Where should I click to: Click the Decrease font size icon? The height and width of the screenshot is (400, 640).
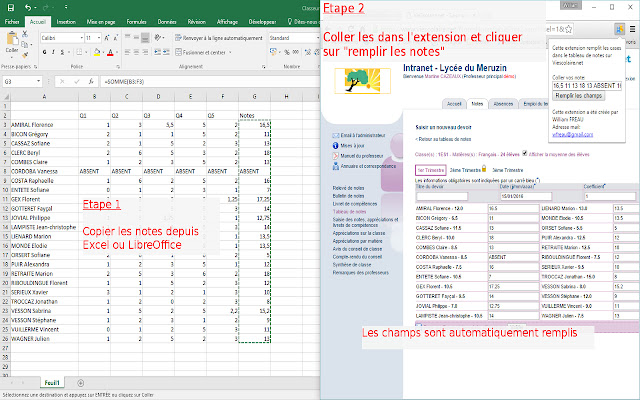pos(116,38)
